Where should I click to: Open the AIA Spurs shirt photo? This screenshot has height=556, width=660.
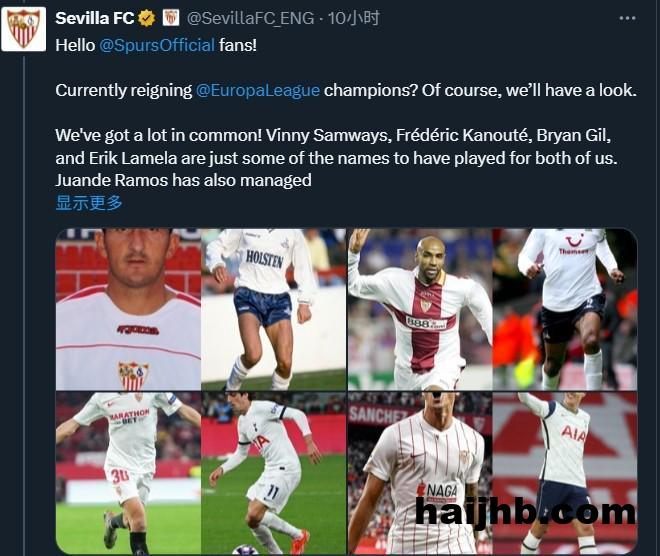[x=564, y=473]
